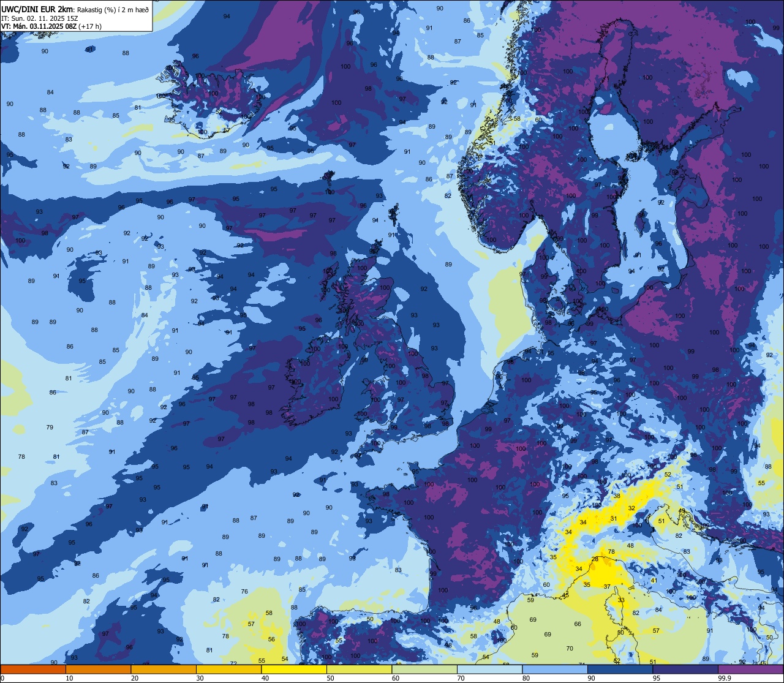Click the legend tick label '95'
Image resolution: width=784 pixels, height=683 pixels.
pos(657,678)
